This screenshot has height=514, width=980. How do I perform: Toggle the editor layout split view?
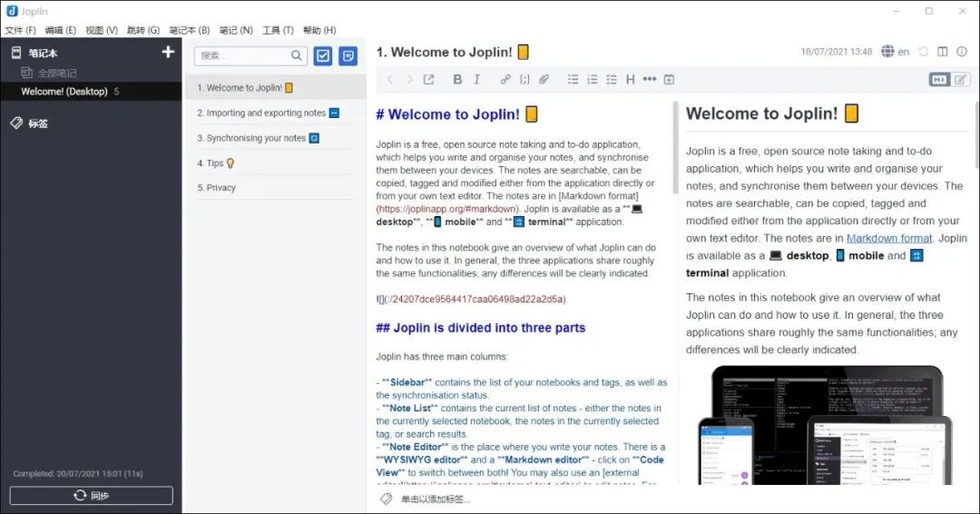pos(943,52)
